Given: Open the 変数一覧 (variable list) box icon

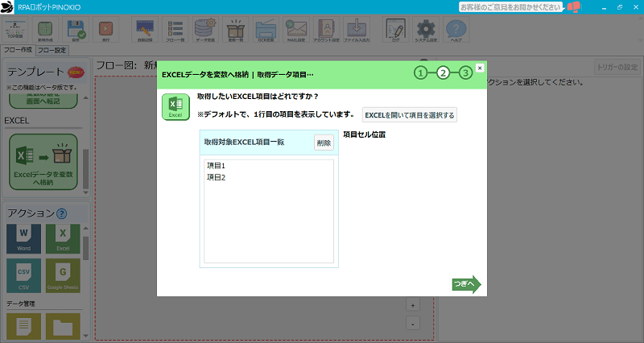Looking at the screenshot, I should tap(235, 30).
